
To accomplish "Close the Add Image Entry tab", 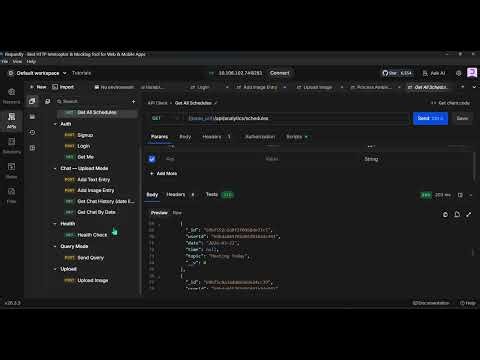I will pos(285,87).
